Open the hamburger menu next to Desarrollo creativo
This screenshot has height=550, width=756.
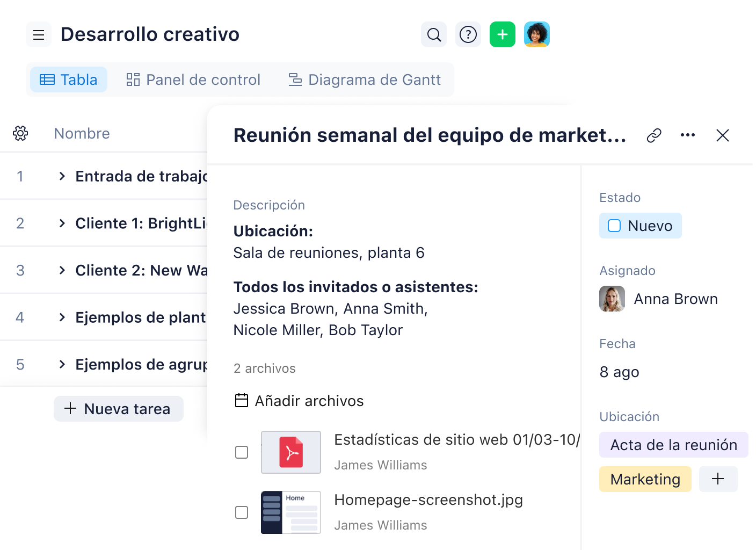(x=39, y=35)
